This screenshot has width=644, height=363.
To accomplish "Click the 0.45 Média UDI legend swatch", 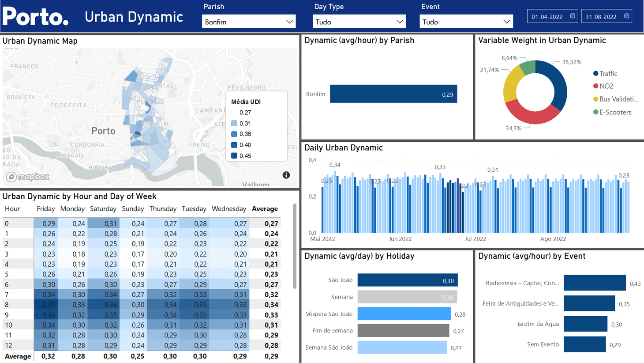I will 234,156.
